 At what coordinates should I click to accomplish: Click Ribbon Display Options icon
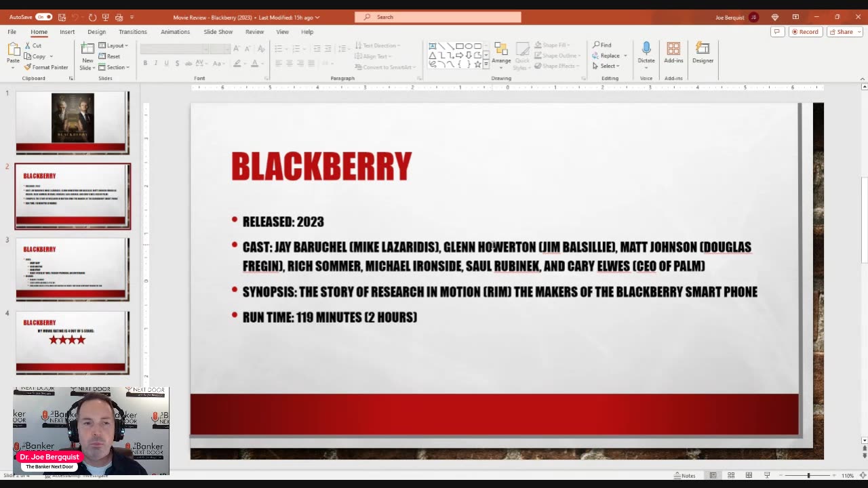pyautogui.click(x=795, y=17)
